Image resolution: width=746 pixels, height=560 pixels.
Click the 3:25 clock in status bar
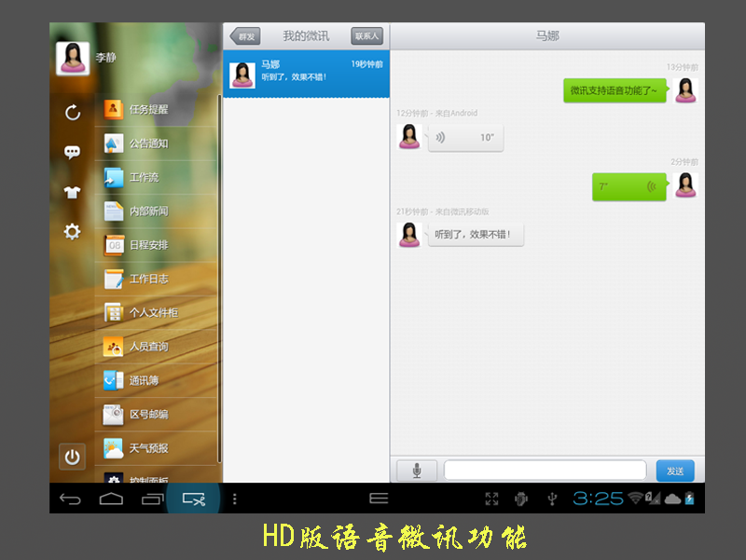coord(598,499)
